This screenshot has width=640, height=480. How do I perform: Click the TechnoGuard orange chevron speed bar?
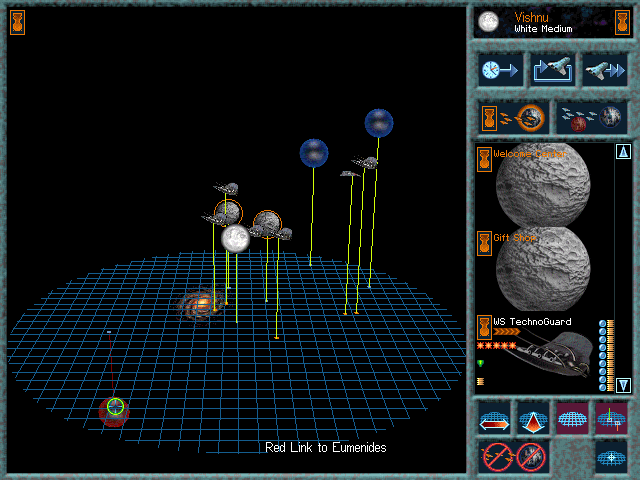(507, 332)
